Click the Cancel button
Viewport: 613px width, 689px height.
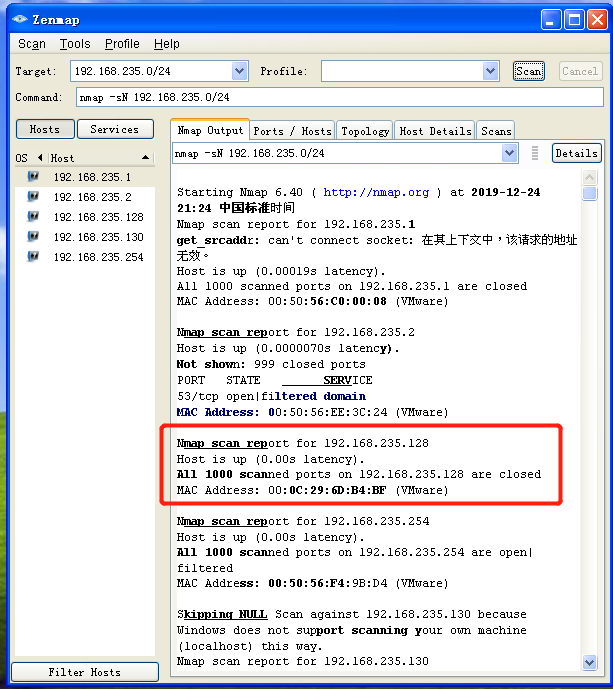tap(580, 71)
